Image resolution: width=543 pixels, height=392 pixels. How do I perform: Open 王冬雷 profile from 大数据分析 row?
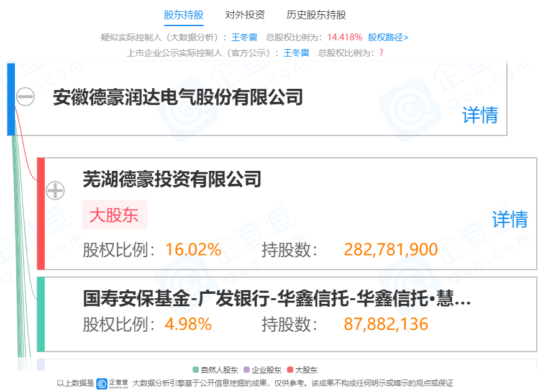tap(244, 37)
